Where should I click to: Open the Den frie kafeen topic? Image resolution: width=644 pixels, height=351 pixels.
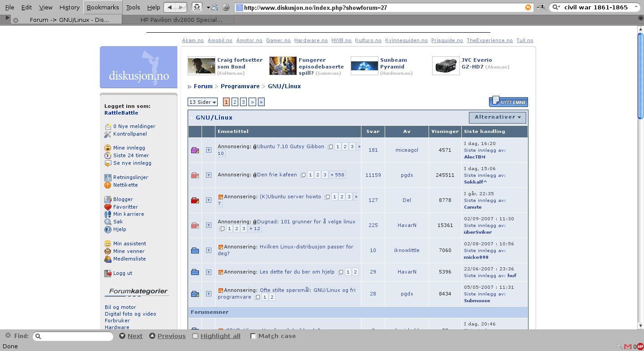point(277,175)
